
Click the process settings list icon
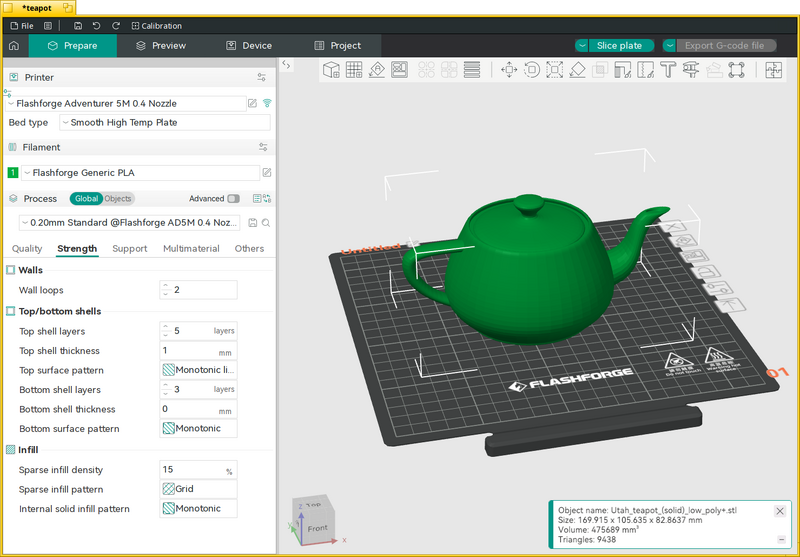click(257, 199)
